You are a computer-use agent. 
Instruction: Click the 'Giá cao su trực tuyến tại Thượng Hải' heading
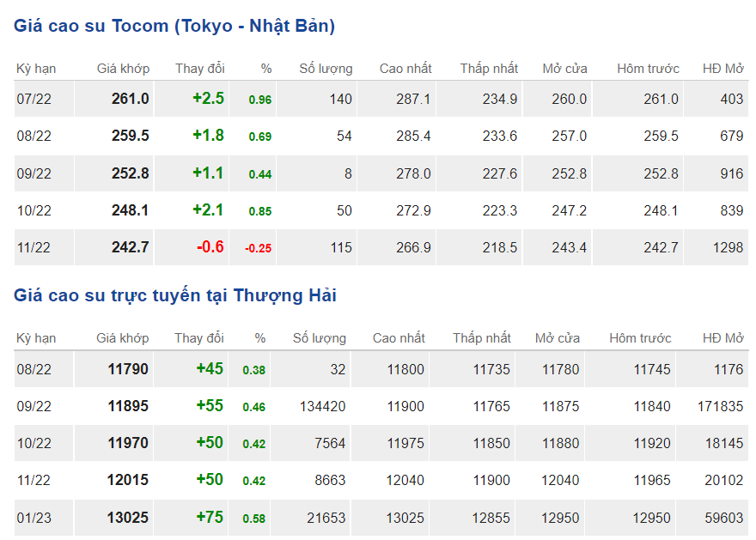click(175, 295)
